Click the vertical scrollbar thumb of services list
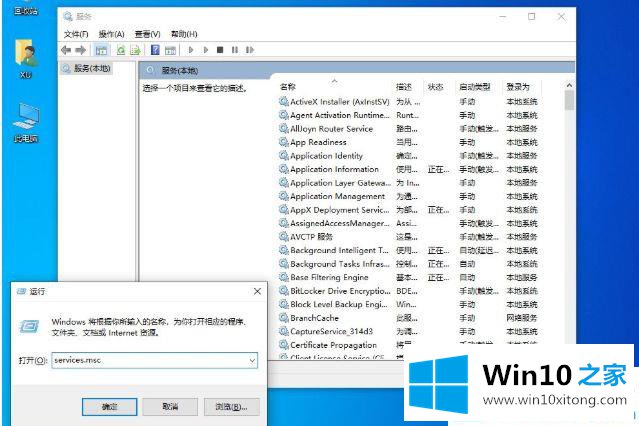Viewport: 639px width, 426px height. (x=569, y=100)
